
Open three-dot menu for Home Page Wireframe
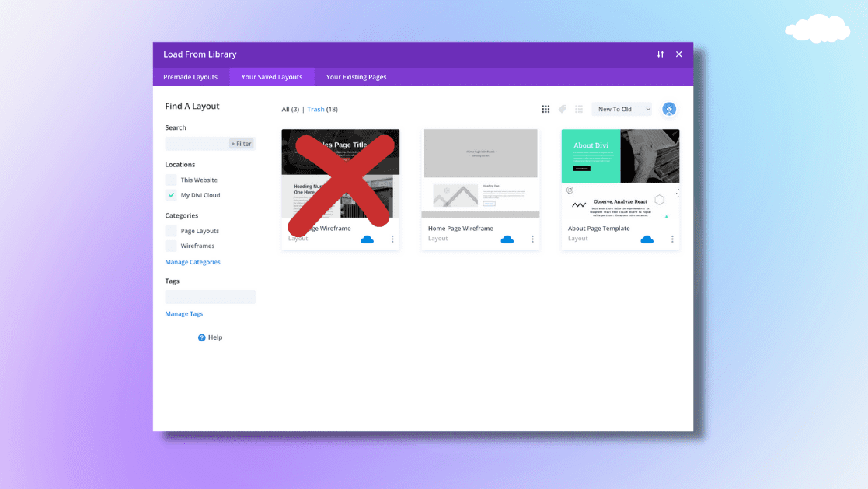pyautogui.click(x=532, y=239)
